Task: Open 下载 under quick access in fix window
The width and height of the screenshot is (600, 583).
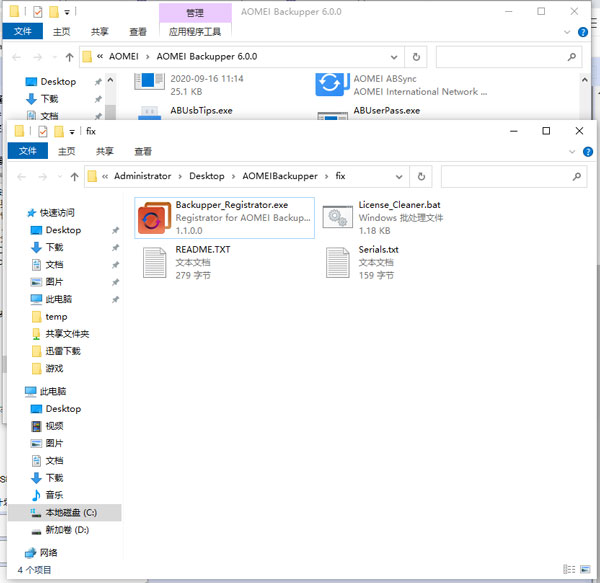Action: click(47, 247)
